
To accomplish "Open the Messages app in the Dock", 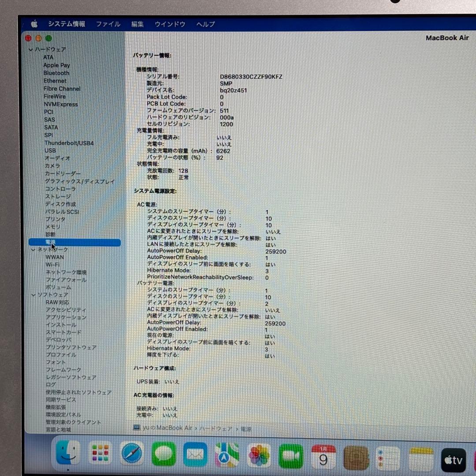I will coord(164,454).
